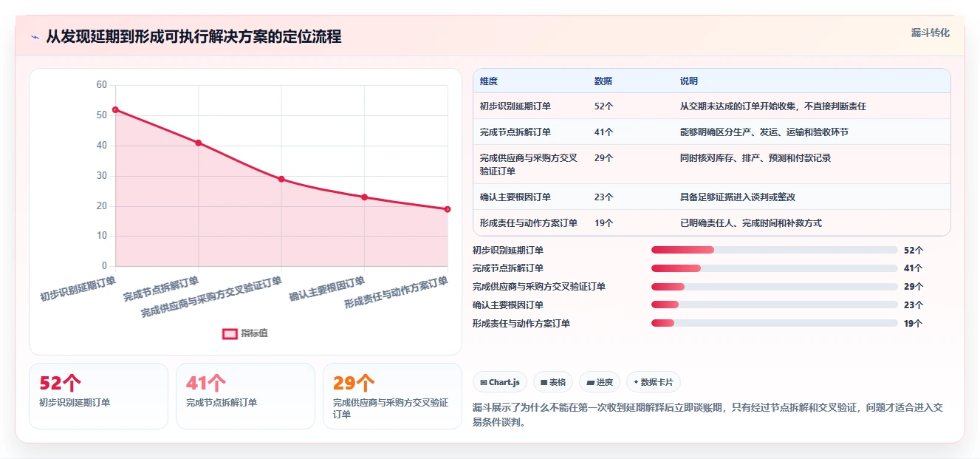Click table value 41个

coord(604,132)
